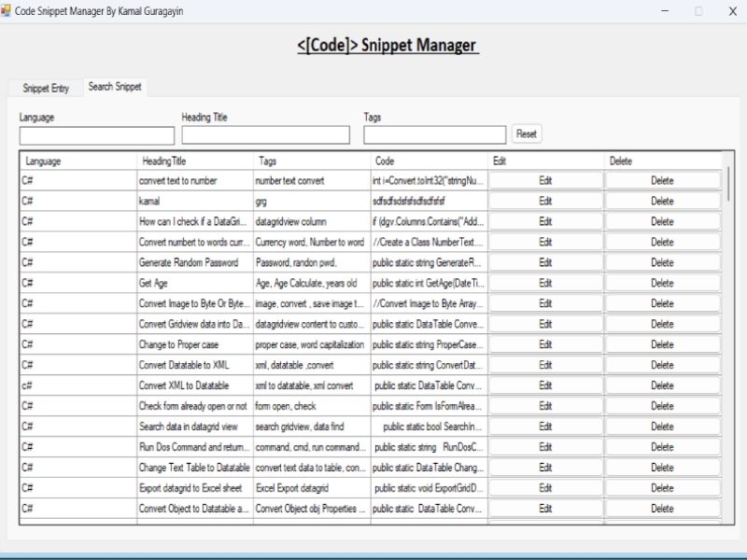Delete the Convert Datatable to XML snippet
747x560 pixels.
662,365
